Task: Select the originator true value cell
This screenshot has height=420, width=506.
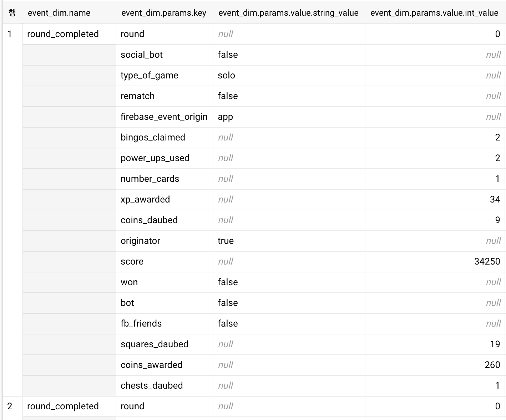Action: click(x=289, y=241)
